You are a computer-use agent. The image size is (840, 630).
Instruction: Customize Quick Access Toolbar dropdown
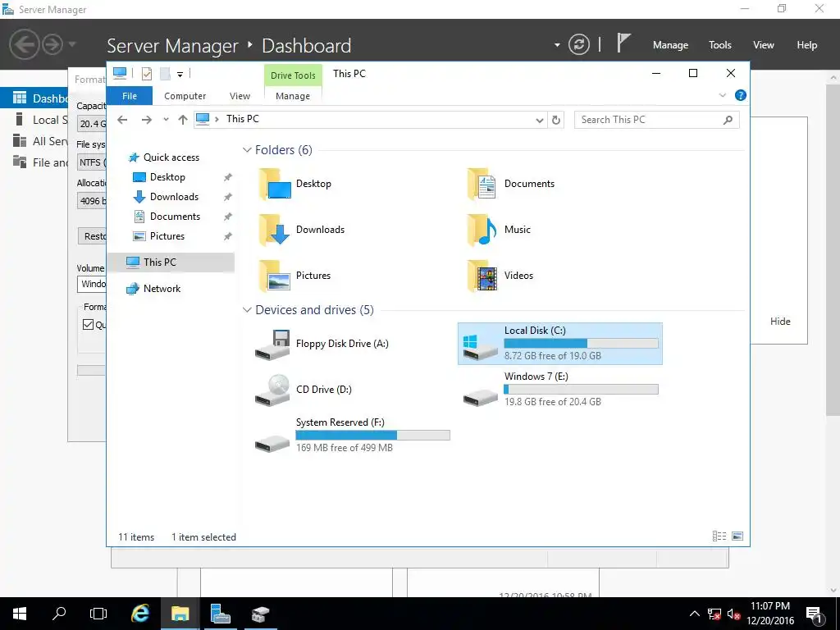[180, 75]
